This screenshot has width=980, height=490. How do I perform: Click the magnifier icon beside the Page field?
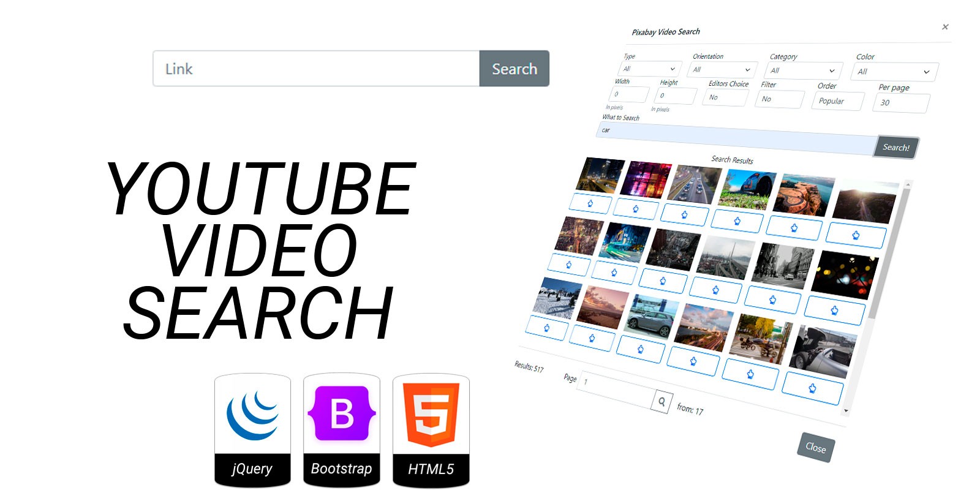pyautogui.click(x=661, y=402)
